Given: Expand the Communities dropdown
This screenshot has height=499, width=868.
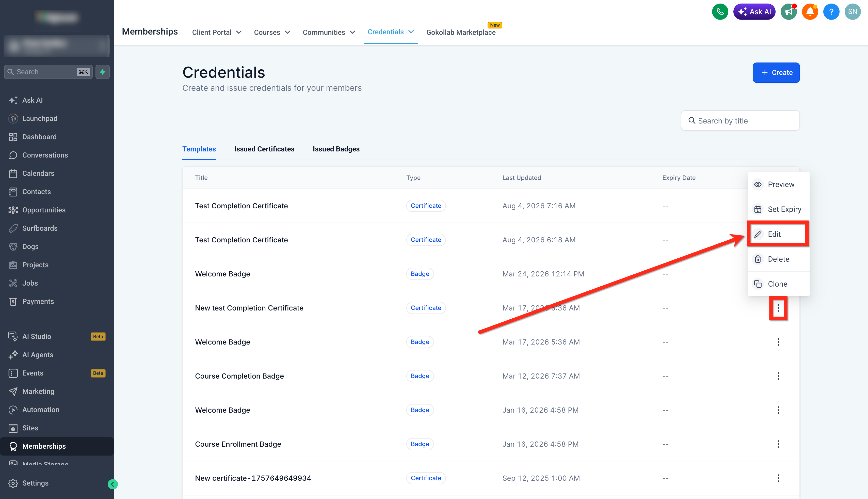Looking at the screenshot, I should [x=329, y=32].
